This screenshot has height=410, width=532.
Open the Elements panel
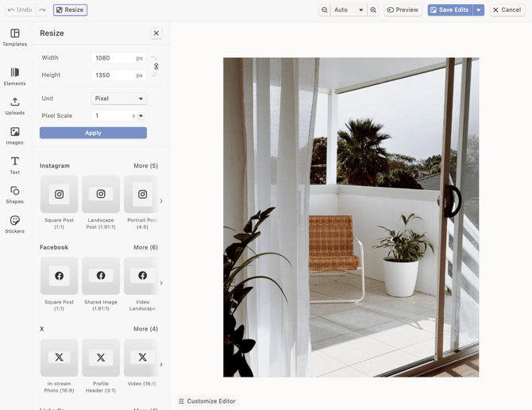[x=14, y=76]
